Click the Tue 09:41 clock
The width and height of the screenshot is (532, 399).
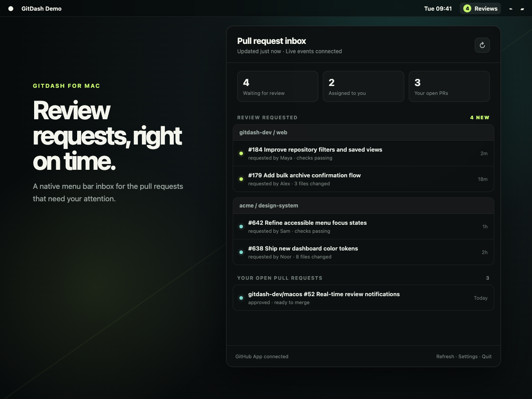[x=438, y=8]
